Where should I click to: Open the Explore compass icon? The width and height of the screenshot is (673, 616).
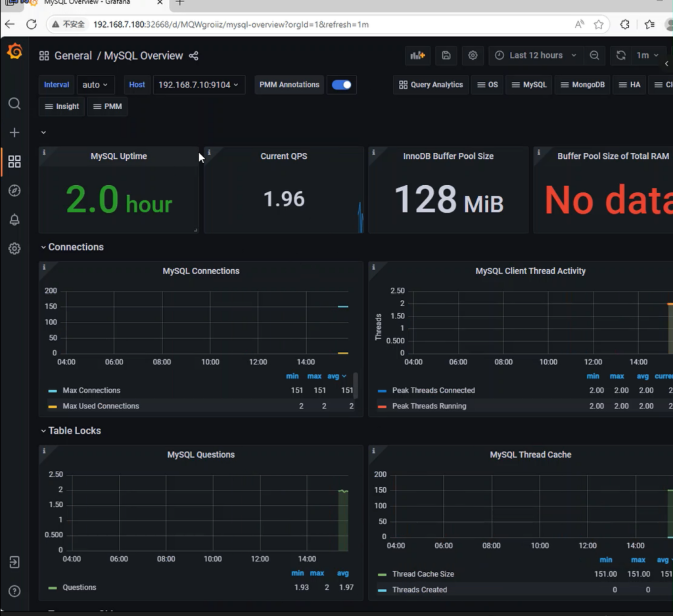coord(14,190)
